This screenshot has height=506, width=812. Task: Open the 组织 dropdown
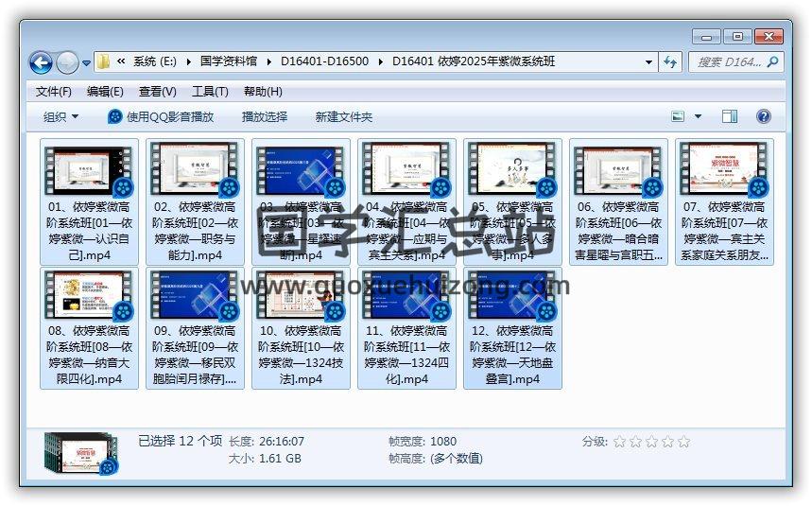tap(60, 117)
